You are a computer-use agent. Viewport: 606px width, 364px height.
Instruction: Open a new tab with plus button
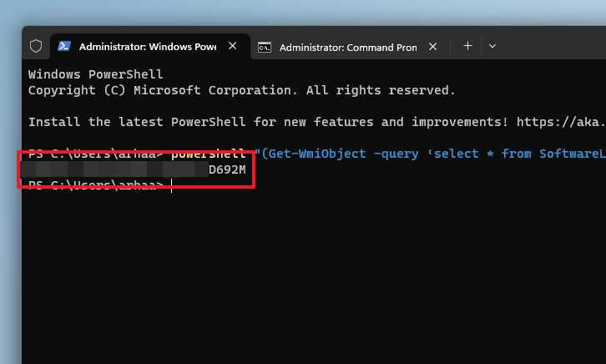coord(467,46)
